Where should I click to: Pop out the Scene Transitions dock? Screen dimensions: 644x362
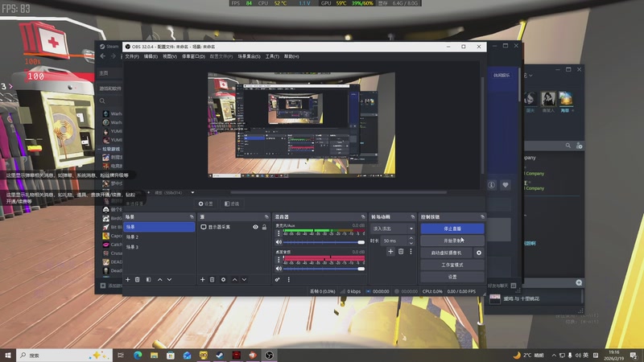coord(413,216)
